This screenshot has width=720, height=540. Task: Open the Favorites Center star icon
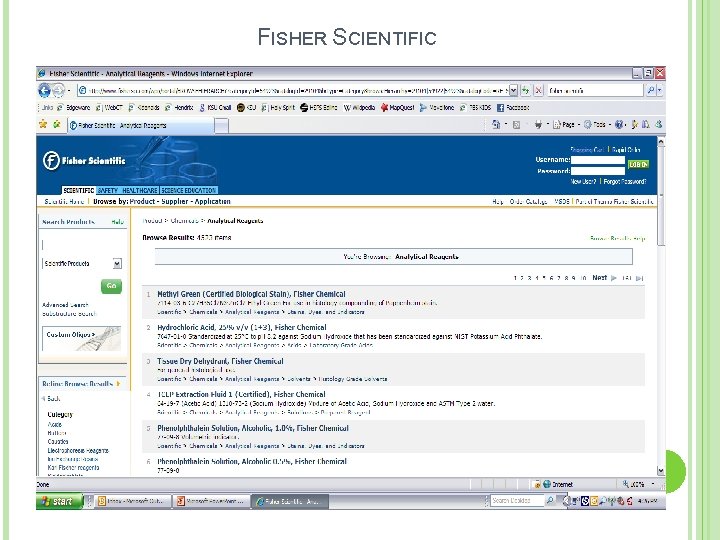[43, 124]
